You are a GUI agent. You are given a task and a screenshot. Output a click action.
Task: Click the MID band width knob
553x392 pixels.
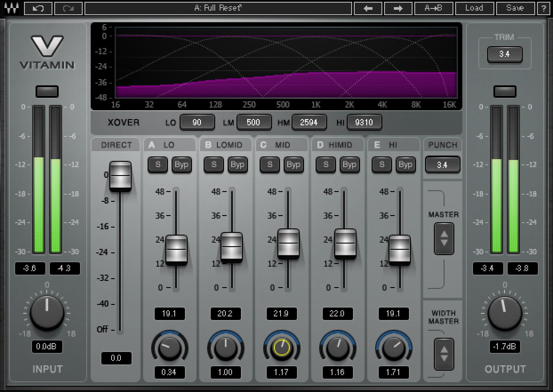coord(281,348)
